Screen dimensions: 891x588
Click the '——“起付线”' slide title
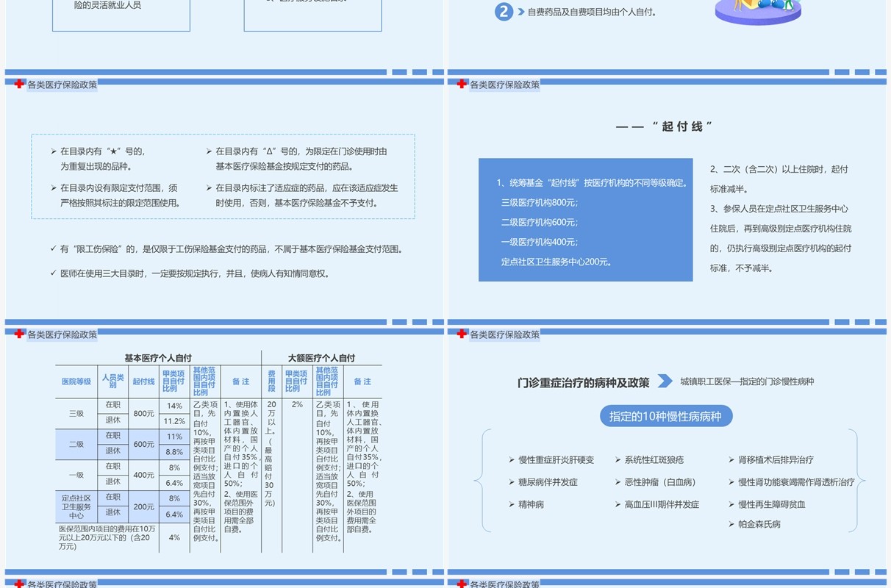point(665,126)
